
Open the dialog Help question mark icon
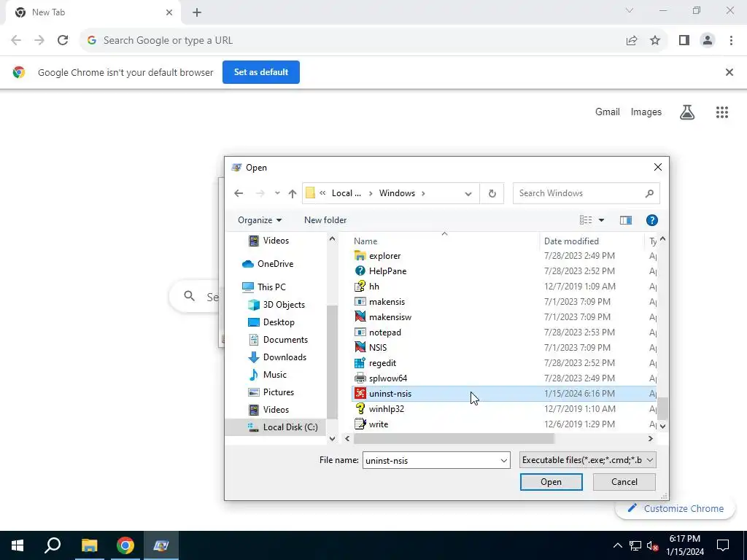tap(651, 220)
